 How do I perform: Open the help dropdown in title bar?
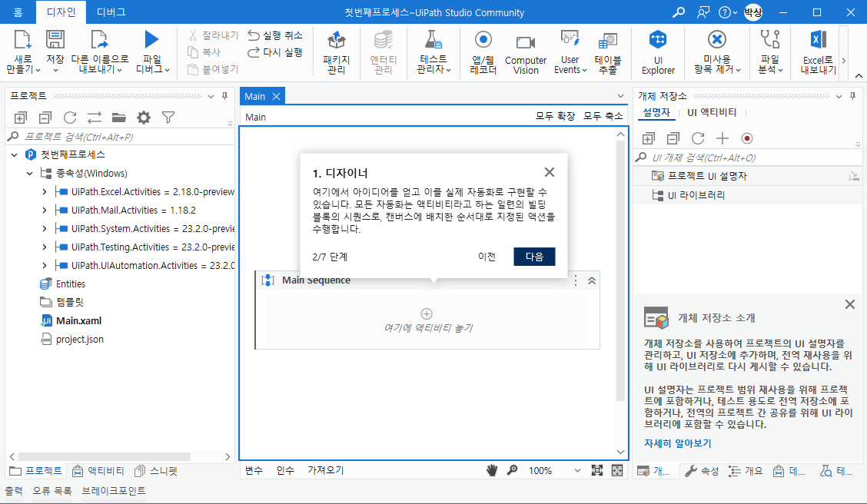[727, 12]
